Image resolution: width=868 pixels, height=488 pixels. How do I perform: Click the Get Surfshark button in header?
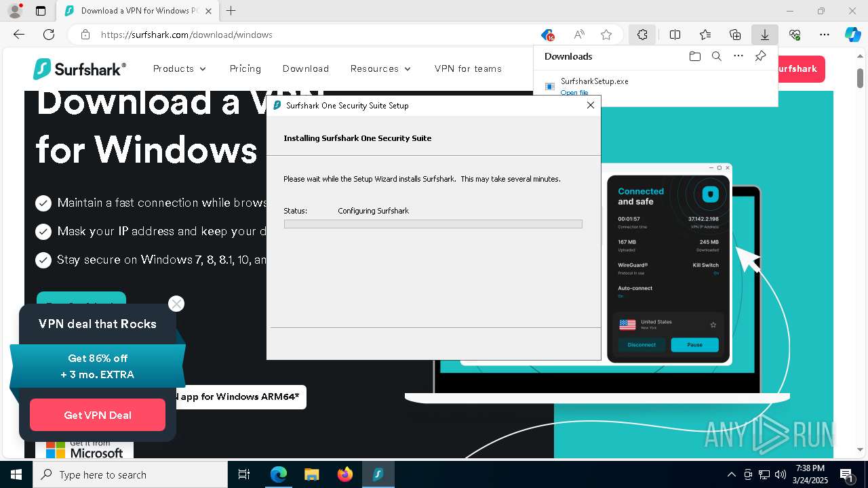coord(802,68)
